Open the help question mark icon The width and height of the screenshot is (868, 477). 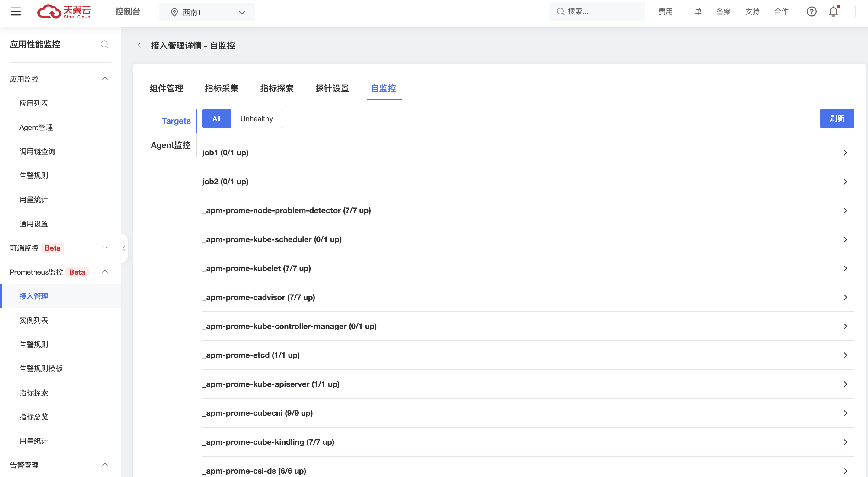[811, 12]
